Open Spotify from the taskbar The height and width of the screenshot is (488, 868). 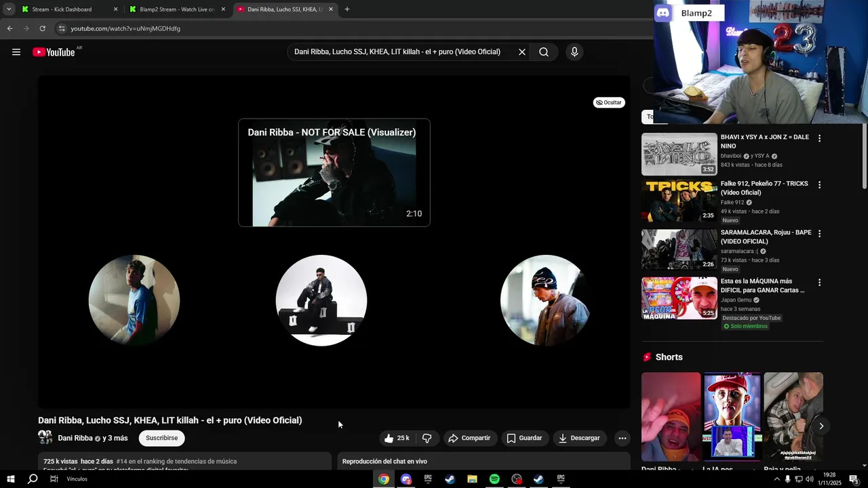tap(494, 479)
